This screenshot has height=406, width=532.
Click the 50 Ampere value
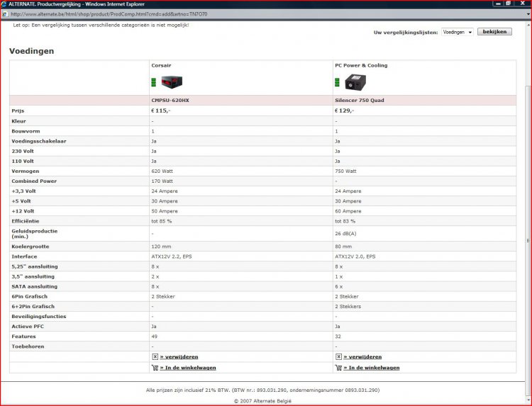tap(165, 211)
